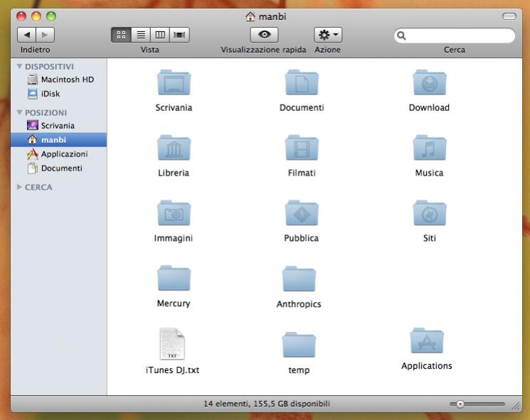Image resolution: width=530 pixels, height=420 pixels.
Task: Click status text '14 elementi, 155,5 GB disponibili'
Action: [267, 404]
